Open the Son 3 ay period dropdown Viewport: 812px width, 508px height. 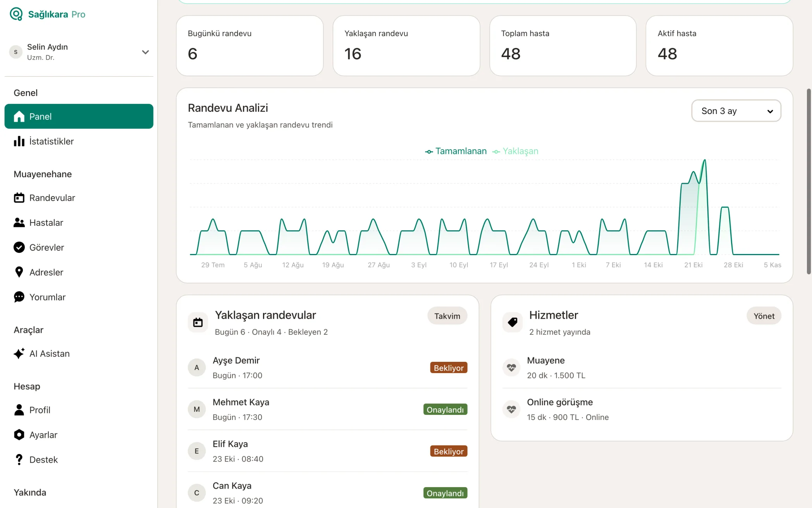pyautogui.click(x=736, y=111)
